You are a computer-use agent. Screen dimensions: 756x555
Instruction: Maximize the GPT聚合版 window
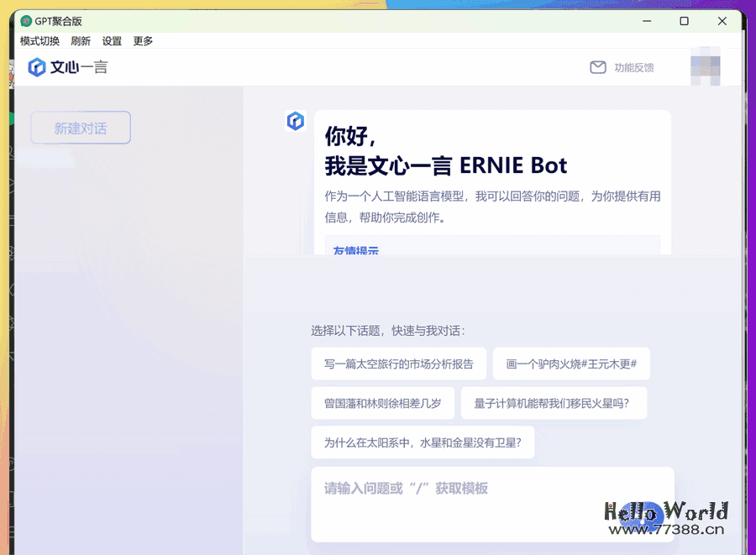pos(684,21)
